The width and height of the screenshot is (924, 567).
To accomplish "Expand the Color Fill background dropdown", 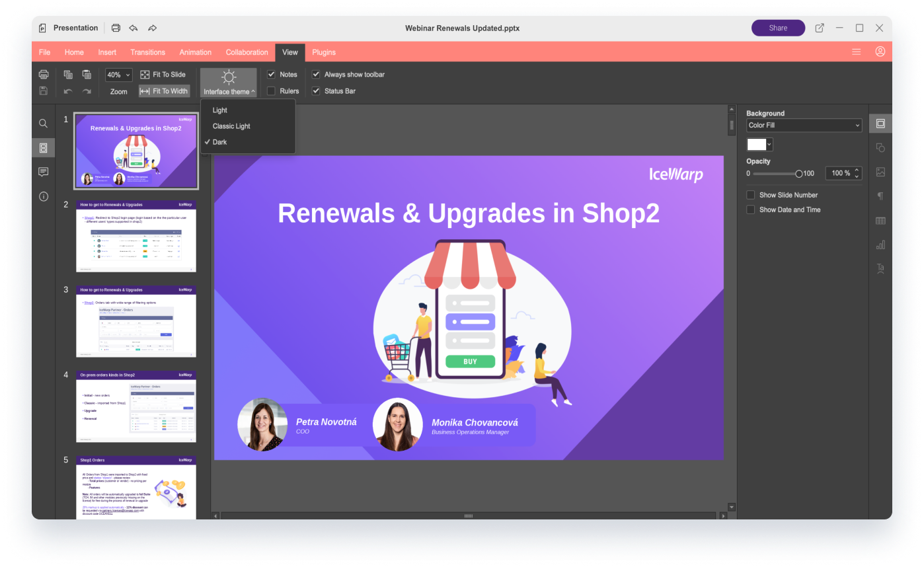I will coord(804,126).
